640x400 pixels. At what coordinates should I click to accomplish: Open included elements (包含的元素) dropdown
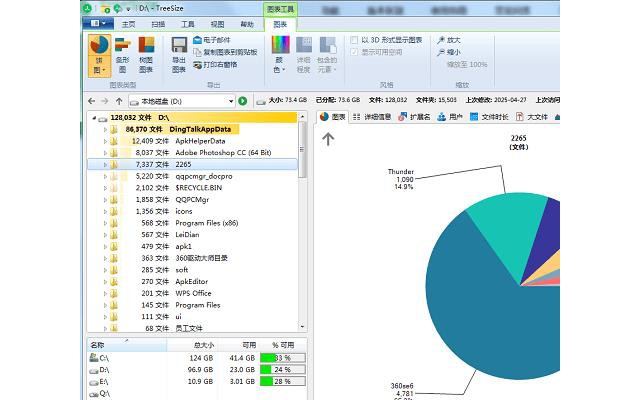click(x=327, y=55)
